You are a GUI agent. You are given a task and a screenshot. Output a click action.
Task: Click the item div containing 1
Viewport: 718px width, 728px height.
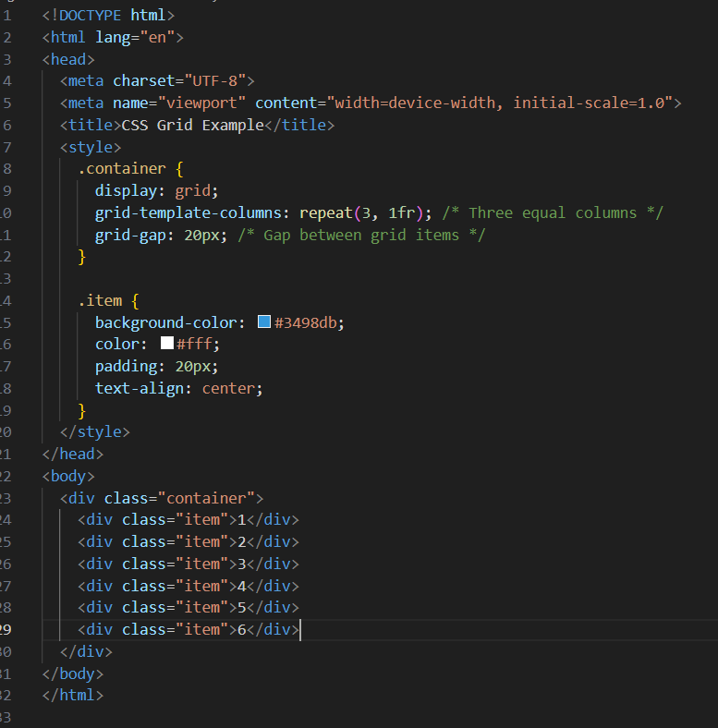click(x=189, y=520)
